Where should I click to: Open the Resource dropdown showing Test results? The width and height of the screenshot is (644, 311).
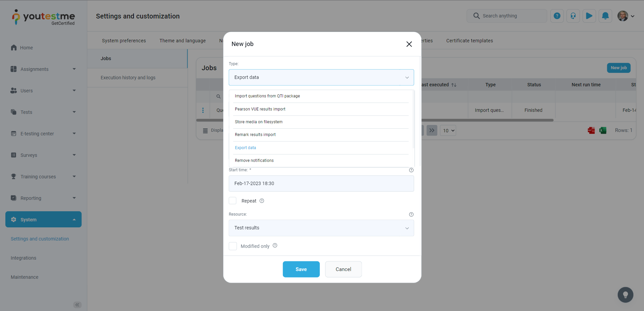(x=321, y=228)
